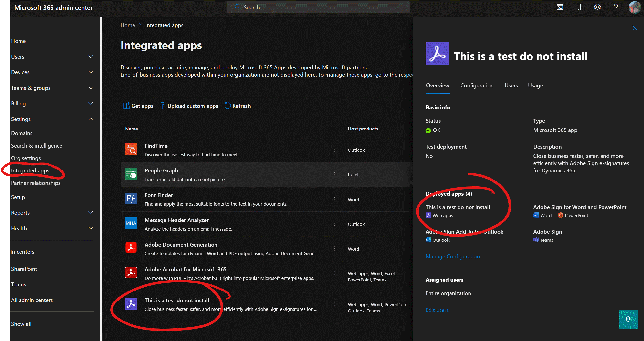Select the People Graph icon
Viewport: 644px width, 341px height.
131,174
